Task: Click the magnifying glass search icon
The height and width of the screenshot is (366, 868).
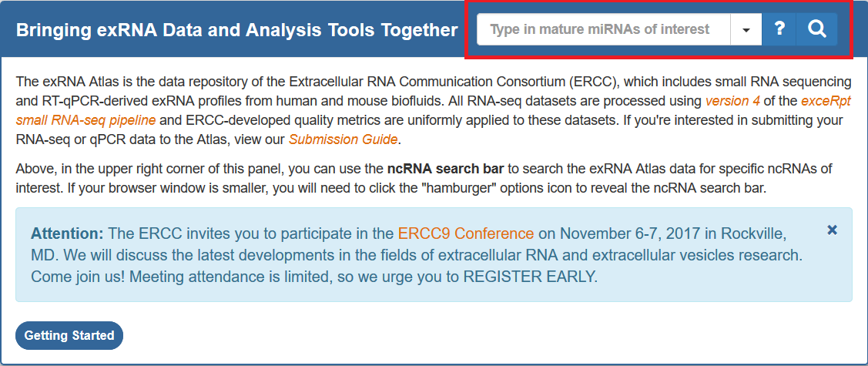Action: click(817, 30)
